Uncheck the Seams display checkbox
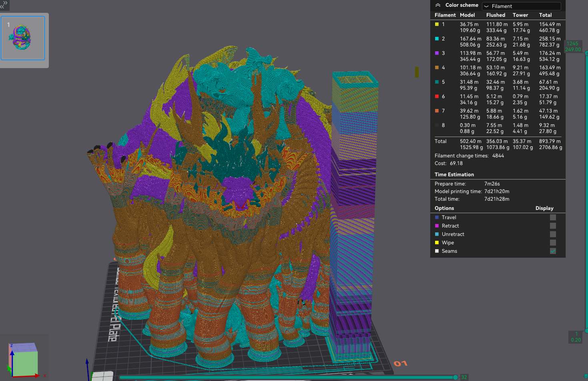The image size is (588, 381). tap(553, 251)
